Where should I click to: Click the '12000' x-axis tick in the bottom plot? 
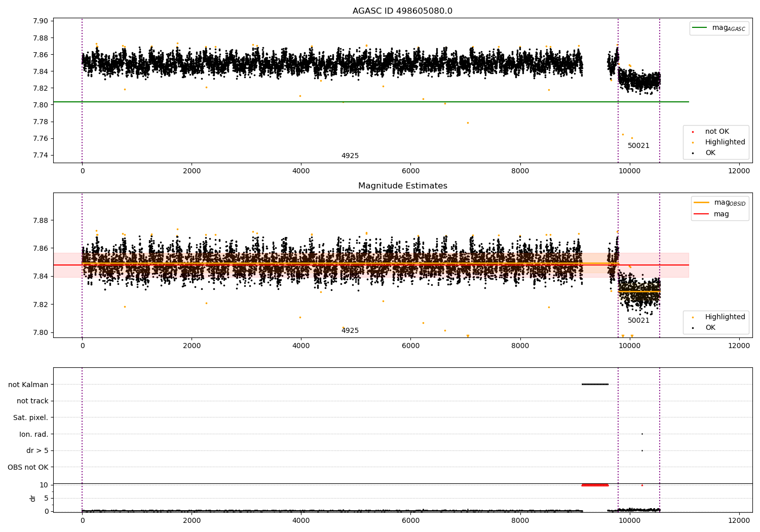click(739, 520)
